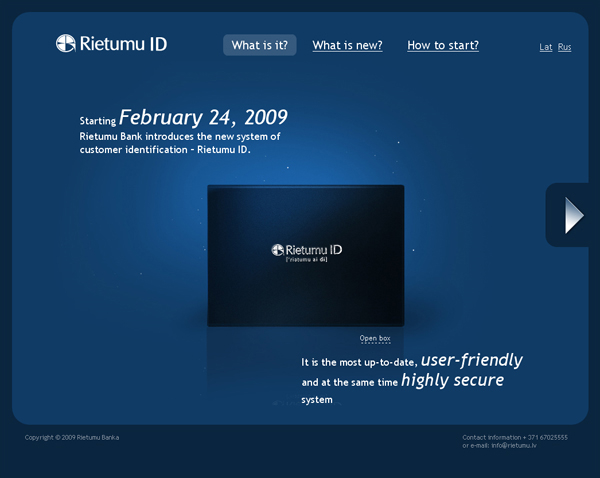Switch language to Rus
Screen dimensions: 600x478
point(564,47)
